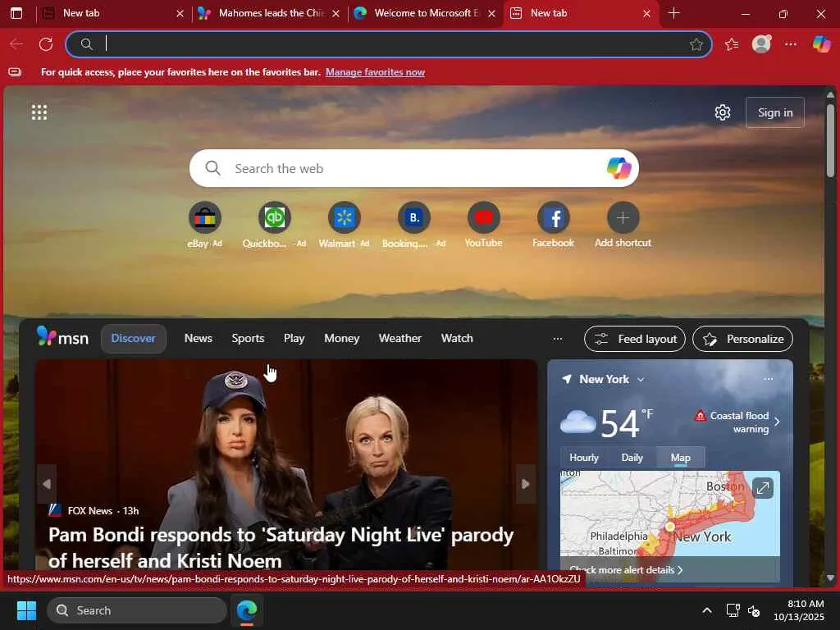Image resolution: width=840 pixels, height=630 pixels.
Task: Add this page to favorites star icon
Action: [696, 44]
